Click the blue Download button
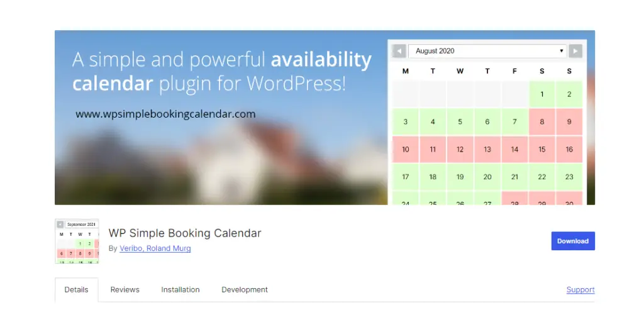This screenshot has width=644, height=312. point(573,241)
